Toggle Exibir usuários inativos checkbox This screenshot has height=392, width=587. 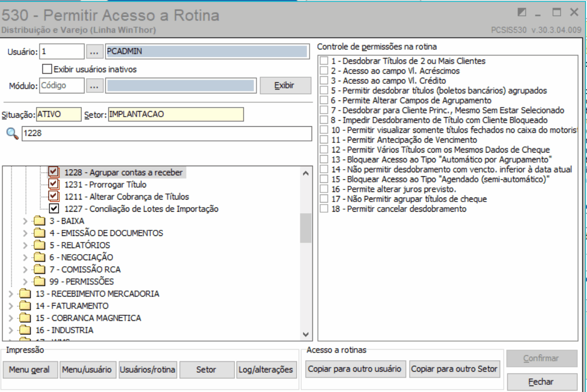[x=47, y=69]
